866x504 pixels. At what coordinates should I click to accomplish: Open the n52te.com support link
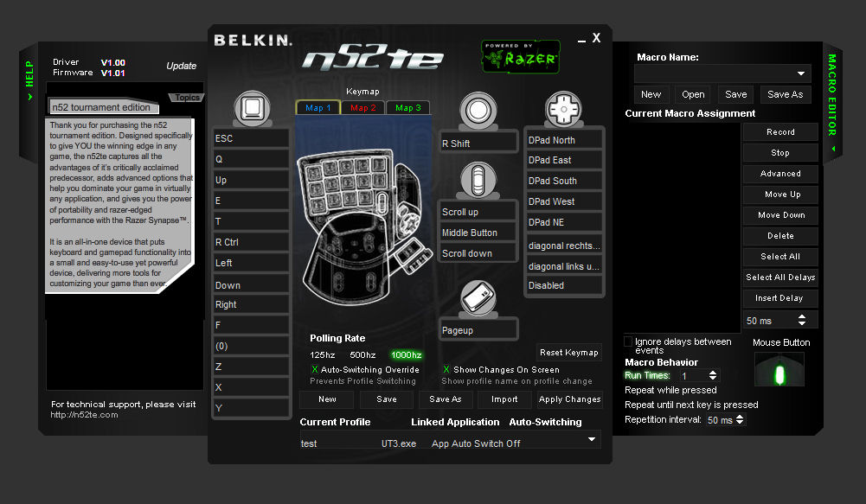tap(84, 415)
